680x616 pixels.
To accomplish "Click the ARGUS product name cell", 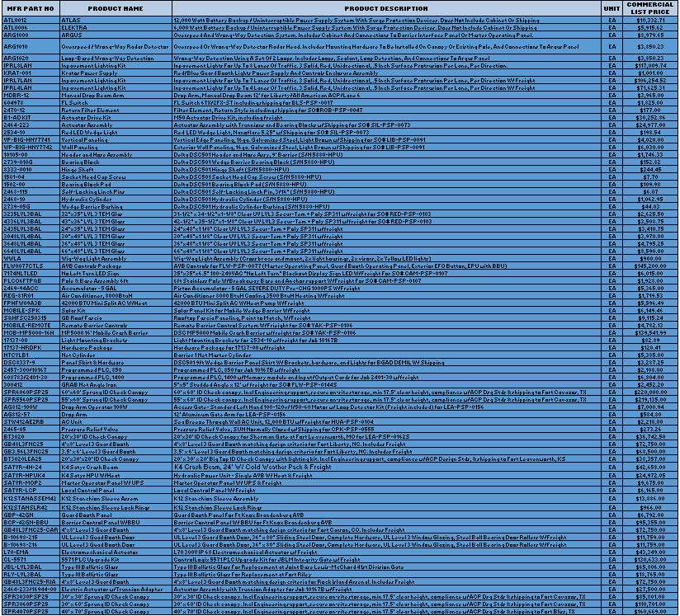I will pyautogui.click(x=116, y=35).
